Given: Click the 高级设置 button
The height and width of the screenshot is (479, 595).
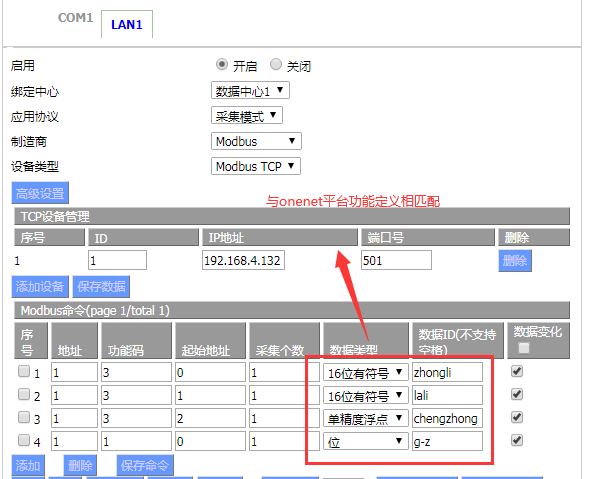Looking at the screenshot, I should 40,193.
